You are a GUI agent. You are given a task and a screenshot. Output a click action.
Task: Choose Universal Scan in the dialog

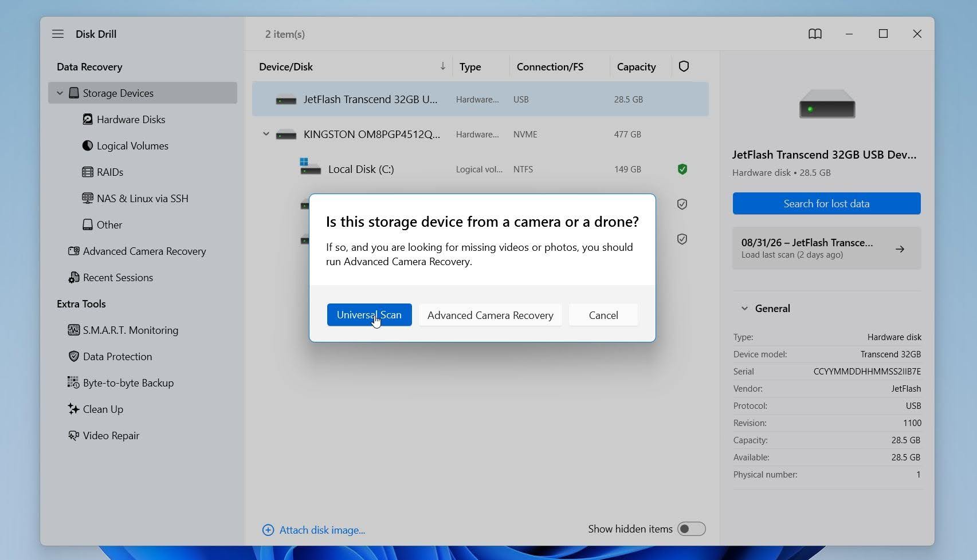370,315
